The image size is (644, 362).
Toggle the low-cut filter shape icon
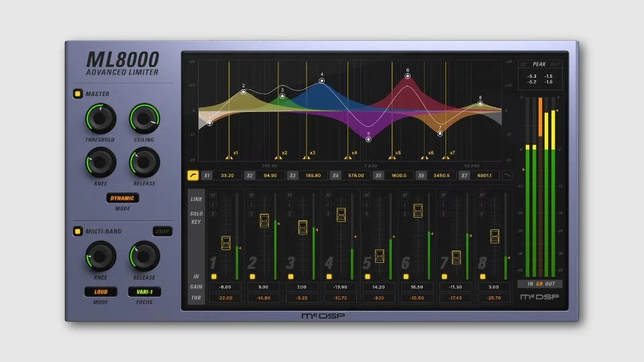click(193, 175)
